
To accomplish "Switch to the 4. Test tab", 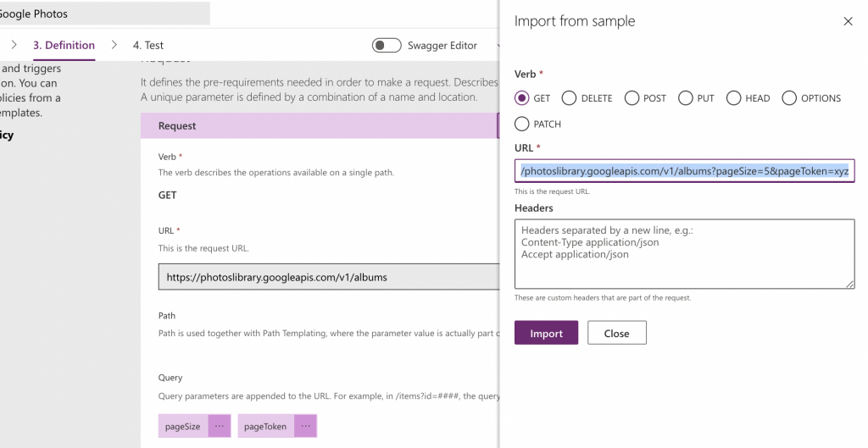I will coord(148,46).
